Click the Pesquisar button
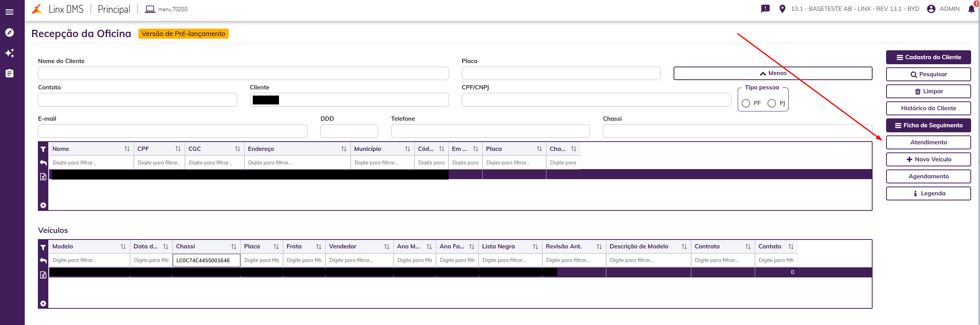 pos(928,74)
